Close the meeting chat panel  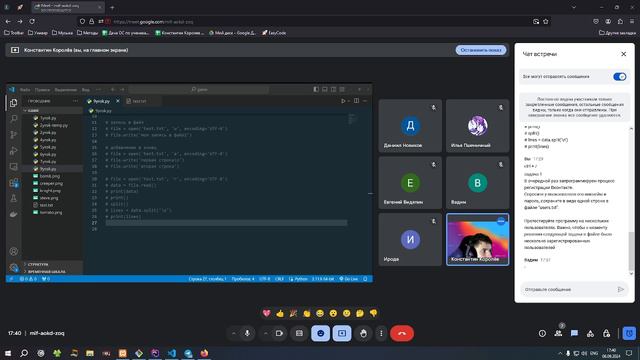coord(623,54)
